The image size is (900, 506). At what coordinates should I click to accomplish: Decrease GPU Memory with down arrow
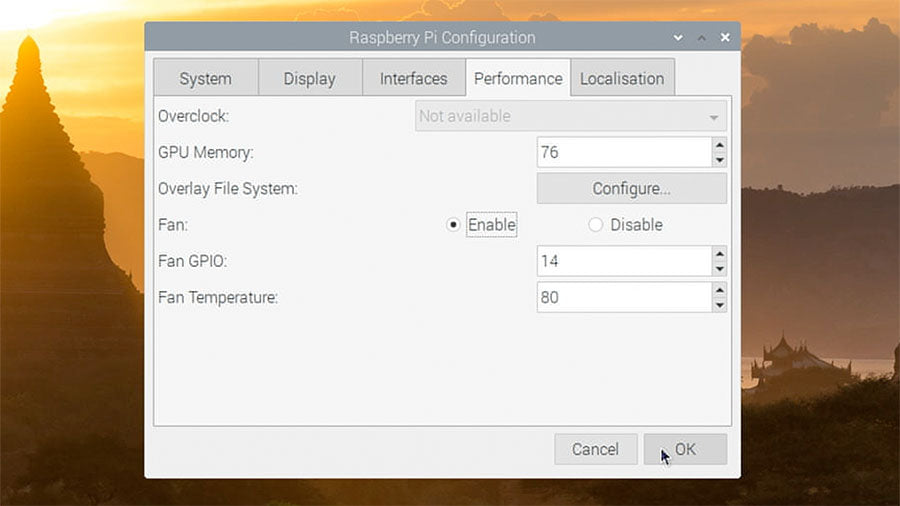720,160
